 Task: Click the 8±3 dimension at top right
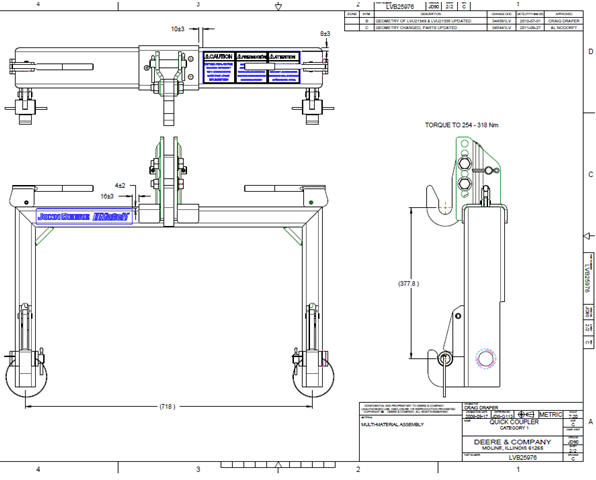(x=325, y=34)
